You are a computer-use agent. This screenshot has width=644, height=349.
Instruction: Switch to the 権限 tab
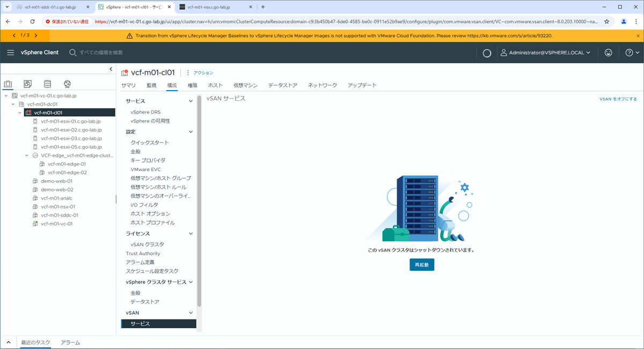pyautogui.click(x=193, y=85)
